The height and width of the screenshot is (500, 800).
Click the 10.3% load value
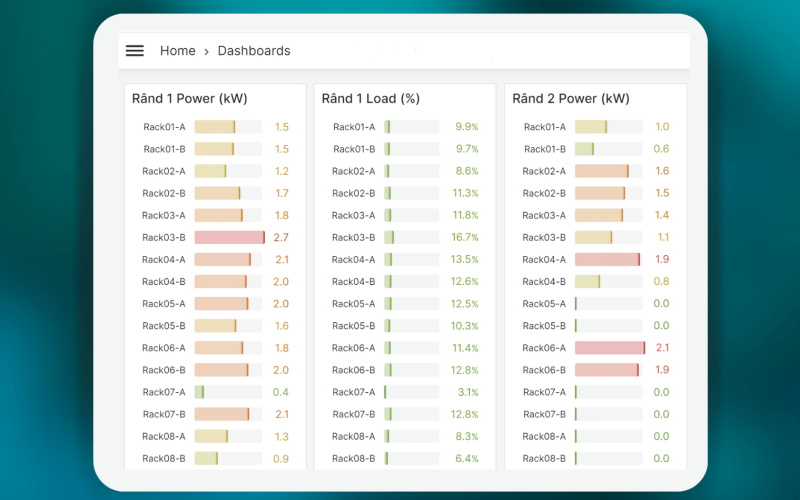click(x=464, y=326)
